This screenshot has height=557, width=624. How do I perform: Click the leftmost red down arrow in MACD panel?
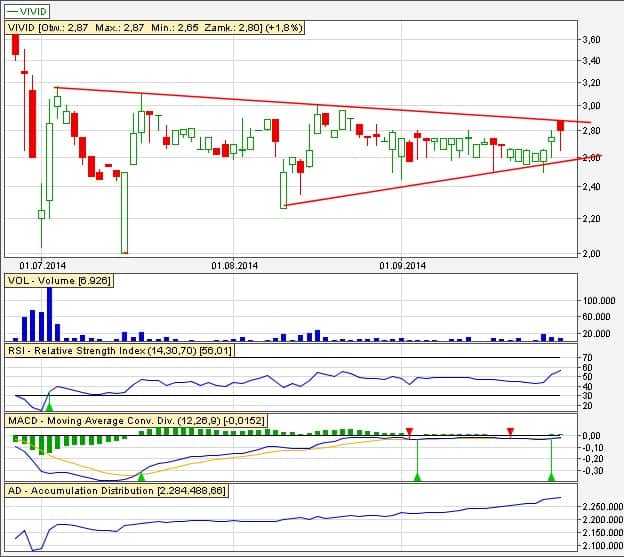click(x=409, y=431)
